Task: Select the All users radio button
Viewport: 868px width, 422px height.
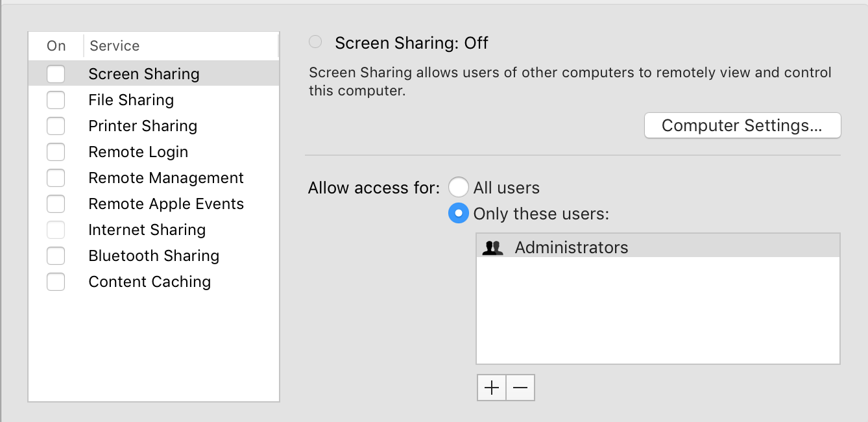Action: (459, 188)
